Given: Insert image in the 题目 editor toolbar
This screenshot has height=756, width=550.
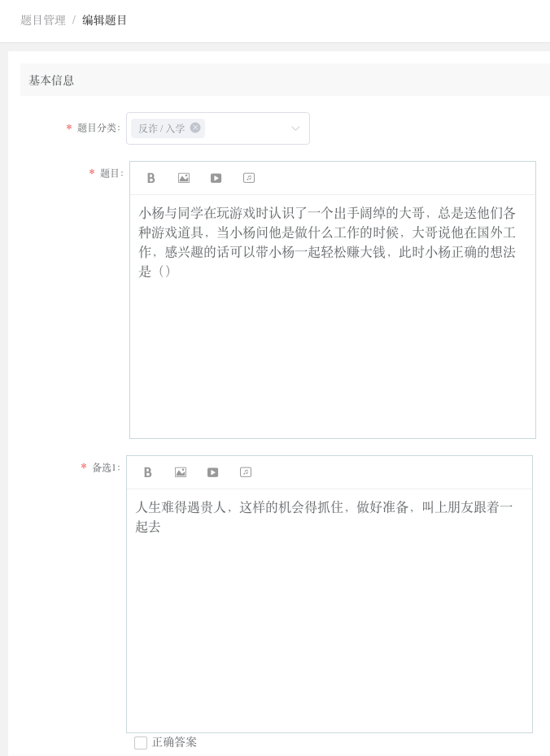Looking at the screenshot, I should 184,178.
